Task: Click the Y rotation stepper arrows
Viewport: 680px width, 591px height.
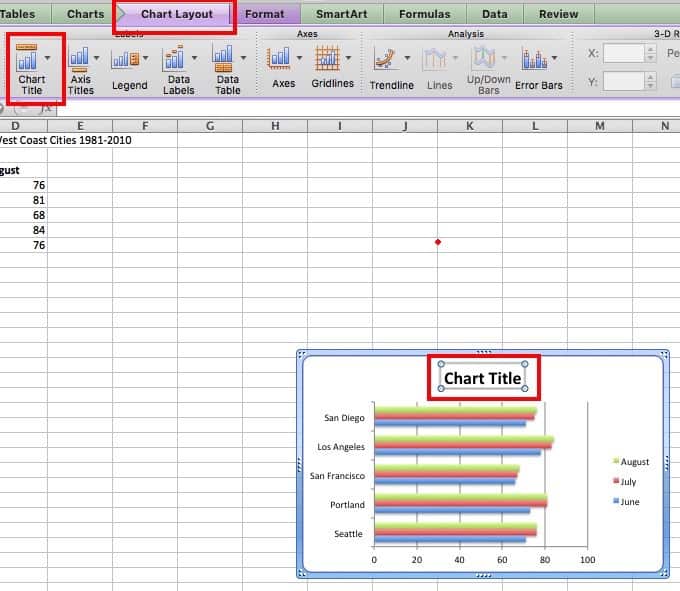Action: [x=650, y=81]
